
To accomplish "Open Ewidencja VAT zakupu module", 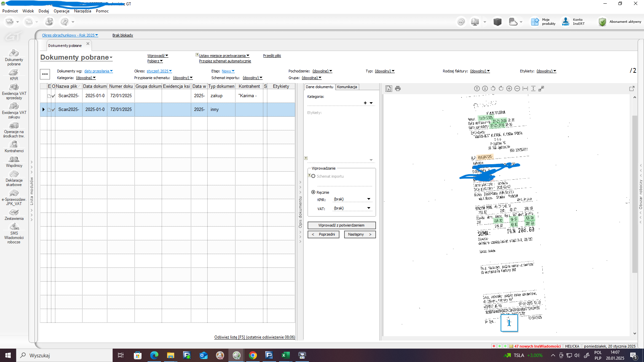I will tap(14, 111).
